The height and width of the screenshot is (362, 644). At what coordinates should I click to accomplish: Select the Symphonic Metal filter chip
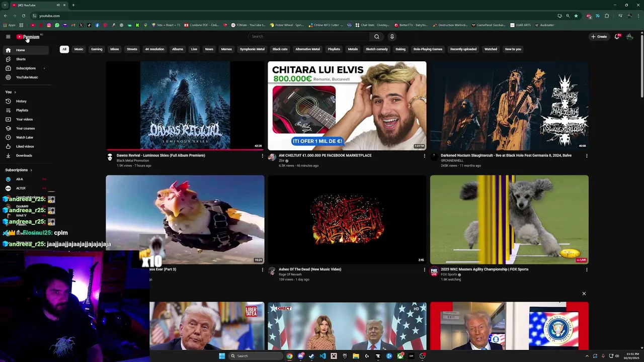[x=252, y=49]
